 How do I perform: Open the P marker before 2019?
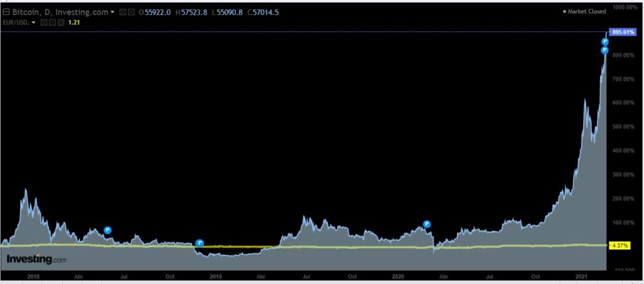pos(199,243)
